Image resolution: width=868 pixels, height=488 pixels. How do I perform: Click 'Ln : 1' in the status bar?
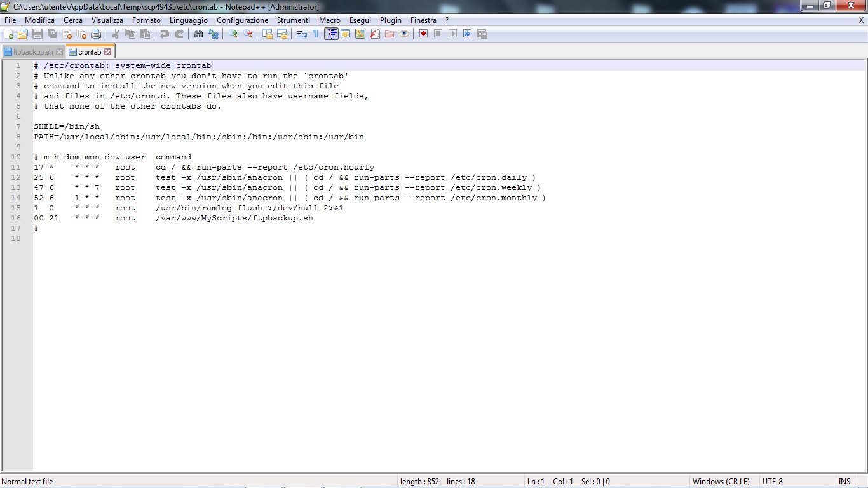(x=536, y=482)
